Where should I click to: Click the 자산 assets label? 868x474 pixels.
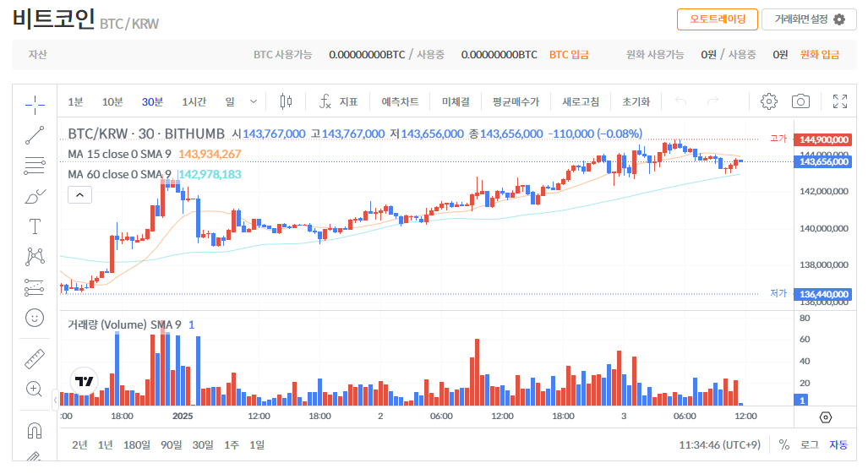coord(38,55)
